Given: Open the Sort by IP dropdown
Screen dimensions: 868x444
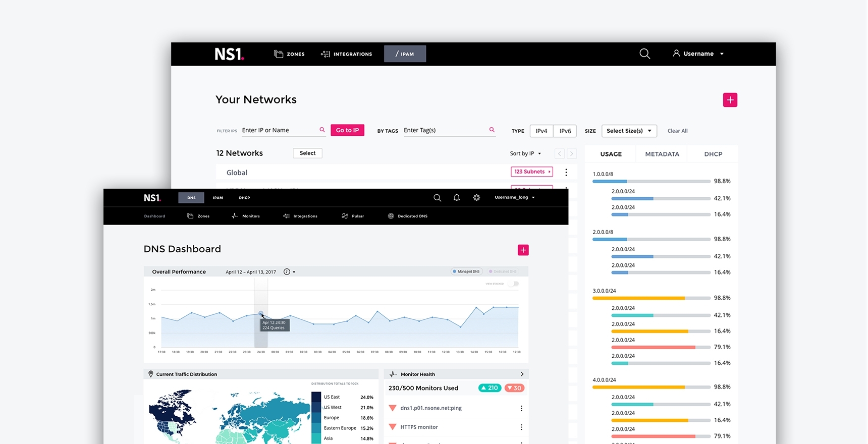Looking at the screenshot, I should coord(525,153).
